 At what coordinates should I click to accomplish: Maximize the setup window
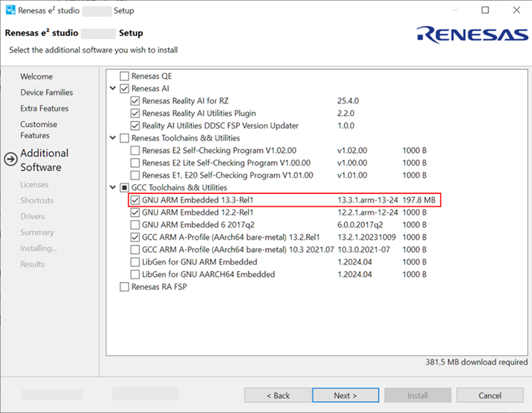[x=485, y=10]
